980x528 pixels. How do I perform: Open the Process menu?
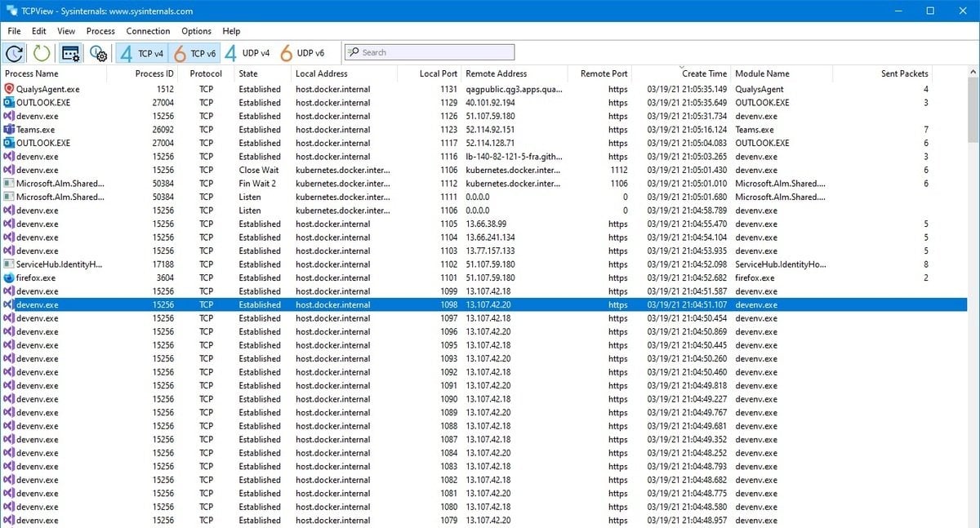pyautogui.click(x=100, y=31)
